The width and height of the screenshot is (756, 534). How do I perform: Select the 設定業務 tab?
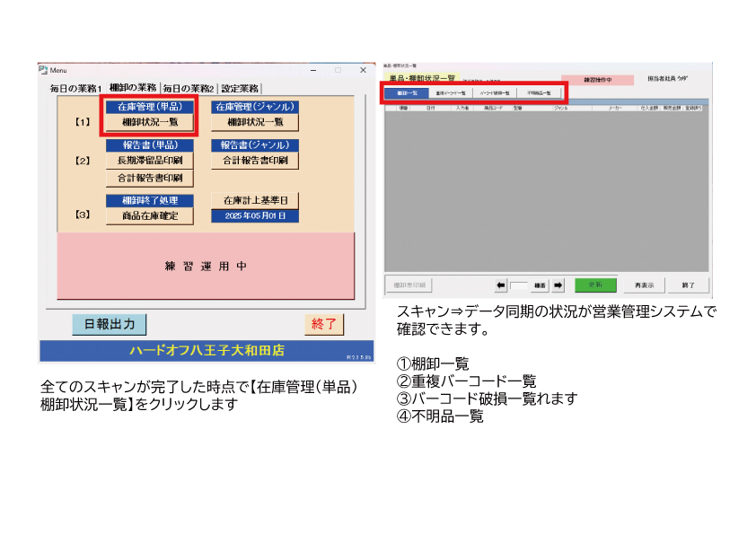click(x=240, y=88)
